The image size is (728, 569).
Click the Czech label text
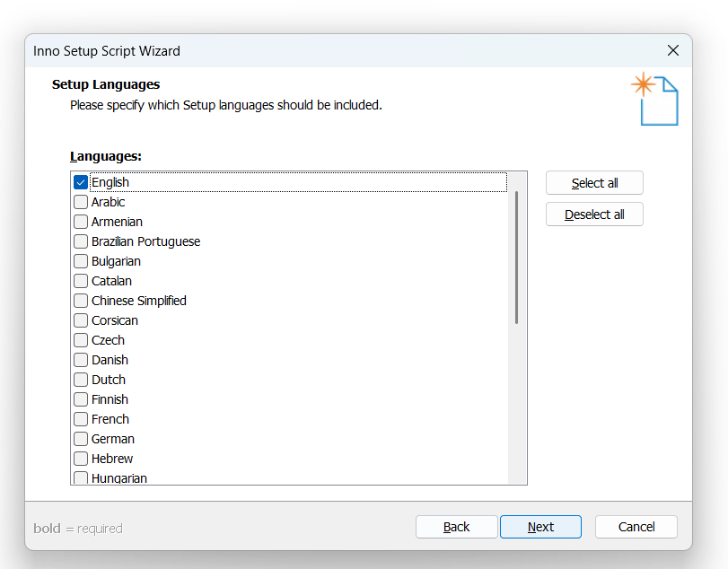click(109, 340)
